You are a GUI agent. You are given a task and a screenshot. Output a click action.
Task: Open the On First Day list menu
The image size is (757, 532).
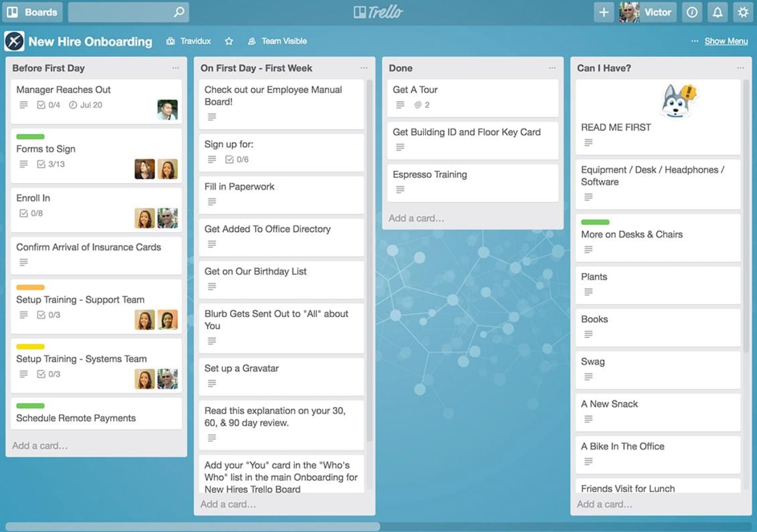point(364,68)
